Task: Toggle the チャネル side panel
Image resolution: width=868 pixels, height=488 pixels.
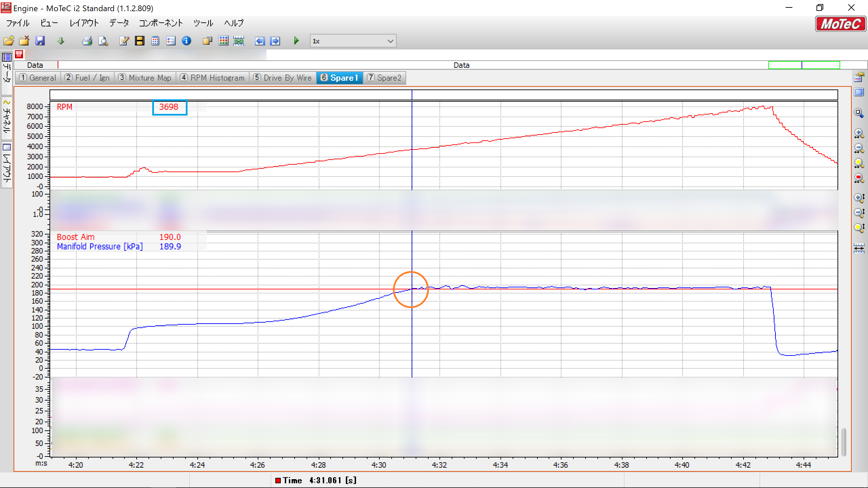Action: 7,119
